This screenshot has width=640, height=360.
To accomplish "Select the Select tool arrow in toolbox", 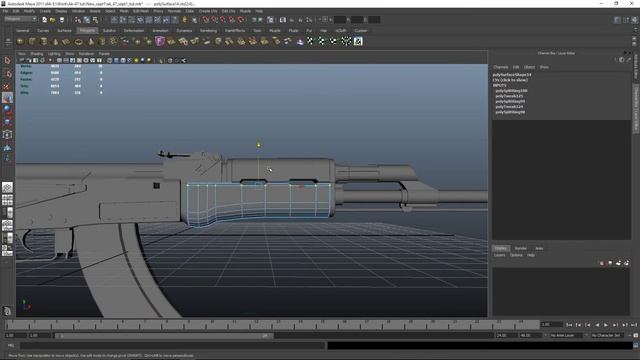I will click(x=7, y=61).
